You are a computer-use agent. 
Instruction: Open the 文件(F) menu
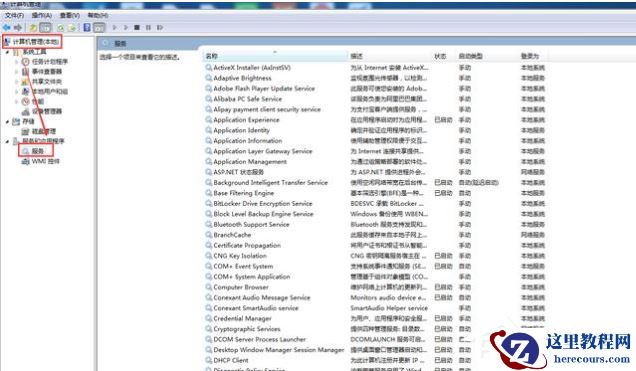15,15
